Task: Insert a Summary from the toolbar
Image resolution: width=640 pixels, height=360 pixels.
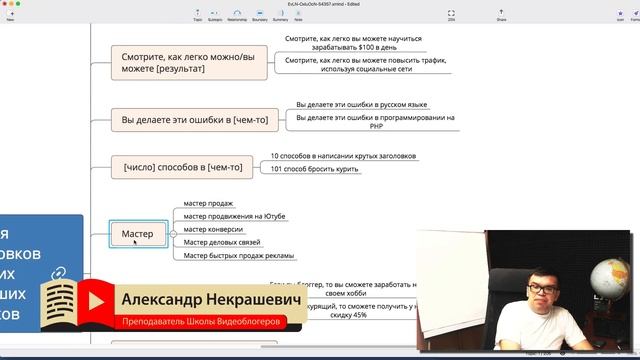Action: [280, 15]
